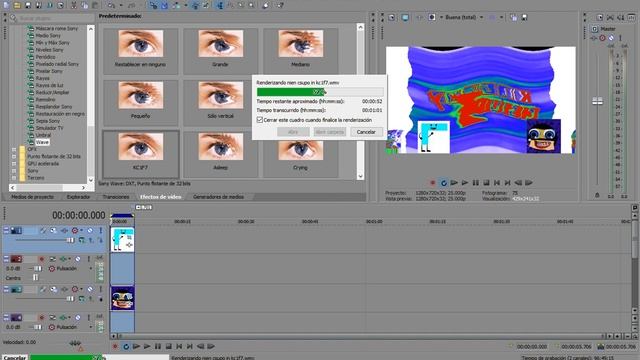The width and height of the screenshot is (640, 360).
Task: Toggle the Auto Ripple toolbar icon
Action: click(x=176, y=5)
